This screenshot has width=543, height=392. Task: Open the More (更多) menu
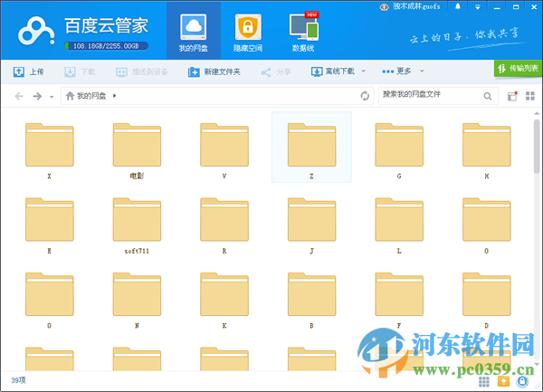click(396, 71)
